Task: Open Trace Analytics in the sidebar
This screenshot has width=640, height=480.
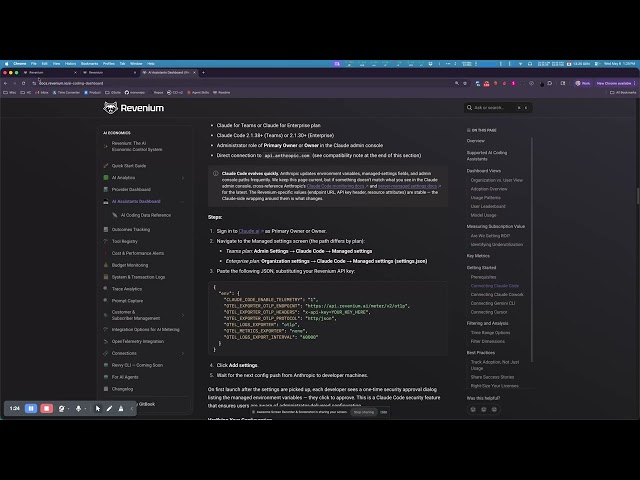Action: 127,289
